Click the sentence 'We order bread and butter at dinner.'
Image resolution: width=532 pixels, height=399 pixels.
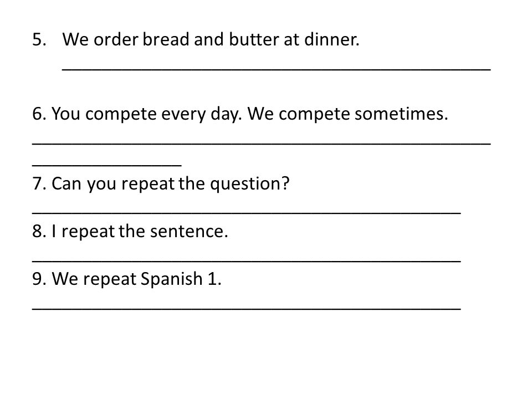[211, 39]
